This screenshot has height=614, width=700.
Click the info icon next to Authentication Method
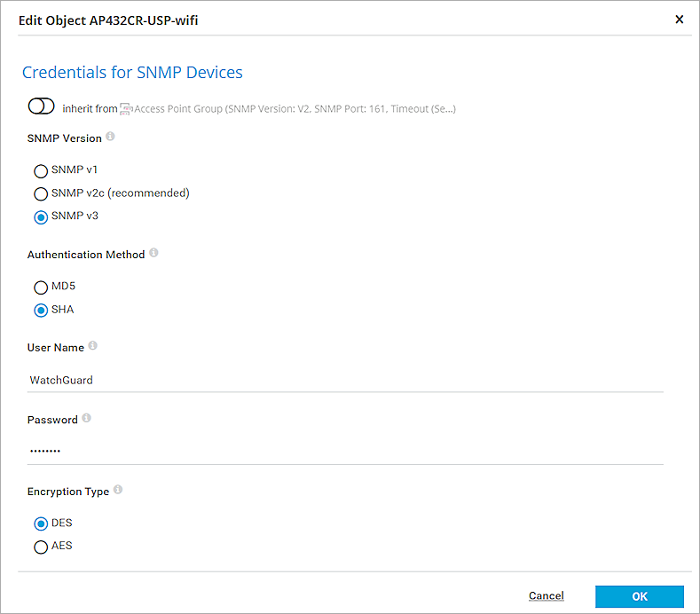pos(153,254)
